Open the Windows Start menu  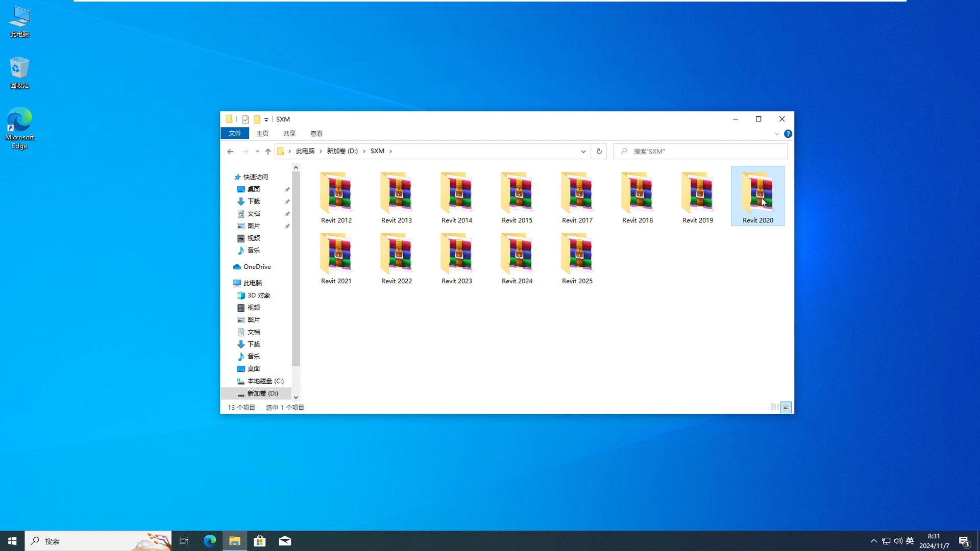(x=12, y=541)
